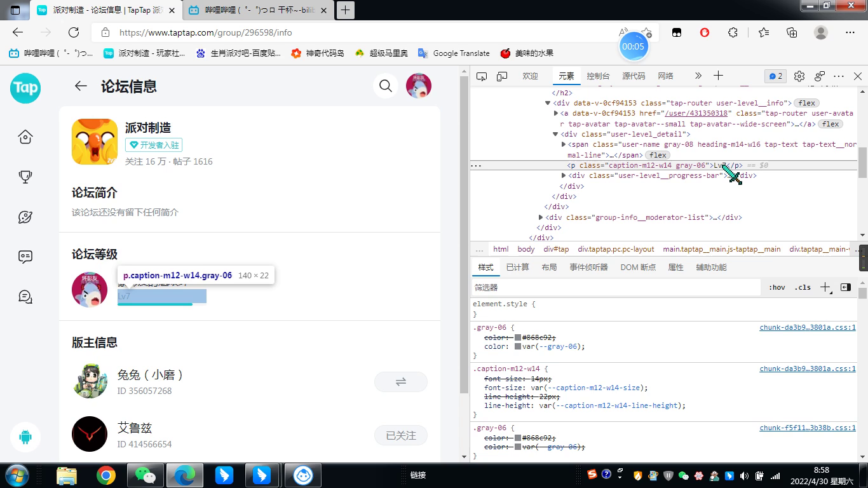This screenshot has height=488, width=868.
Task: Add a new DevTools tool tab
Action: pos(719,76)
